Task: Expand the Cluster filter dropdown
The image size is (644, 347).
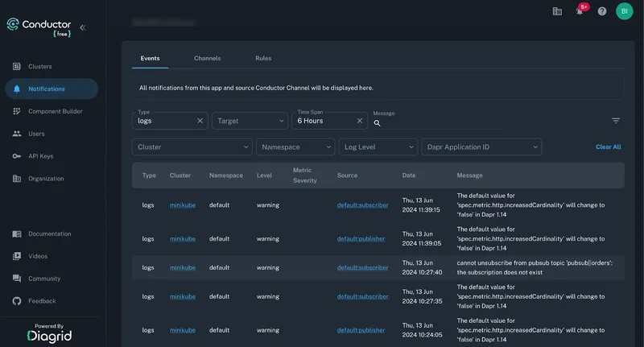Action: (192, 147)
